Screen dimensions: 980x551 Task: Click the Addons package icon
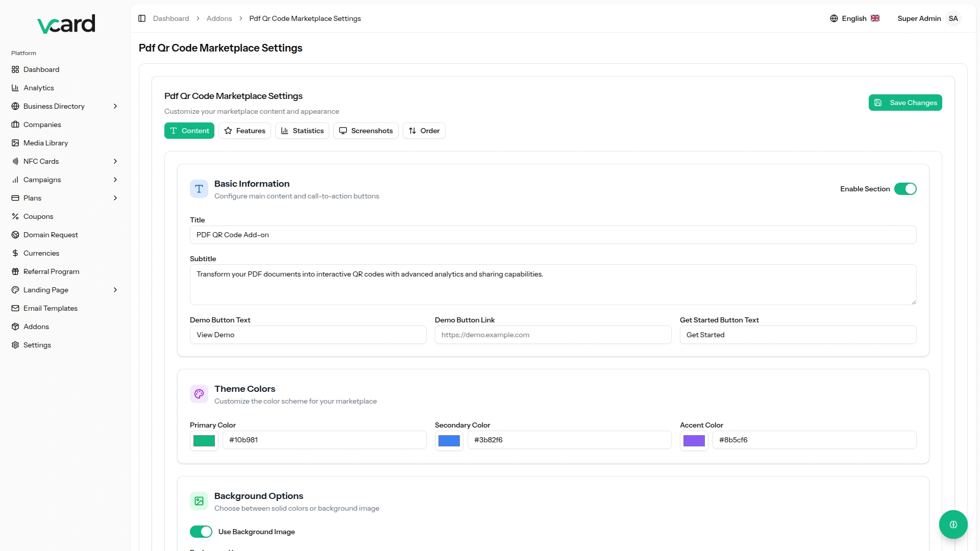tap(15, 327)
